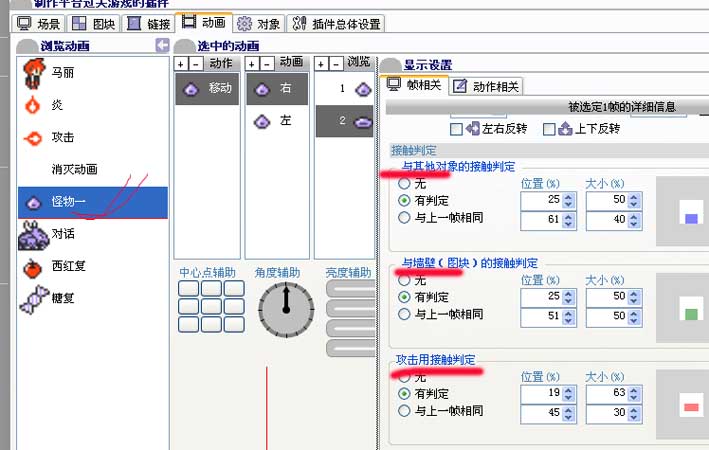Increase object contact size value 50
Image resolution: width=709 pixels, height=450 pixels.
[634, 196]
